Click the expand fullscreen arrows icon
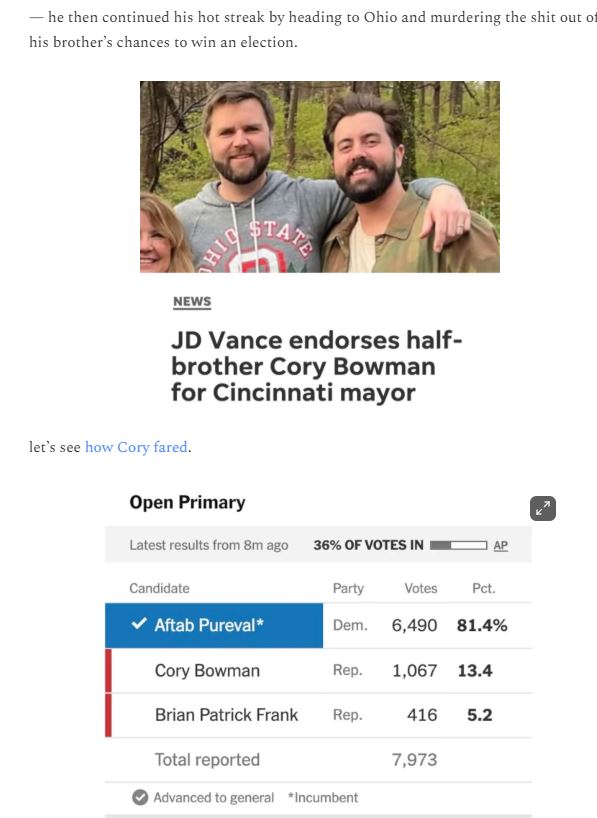 point(543,508)
